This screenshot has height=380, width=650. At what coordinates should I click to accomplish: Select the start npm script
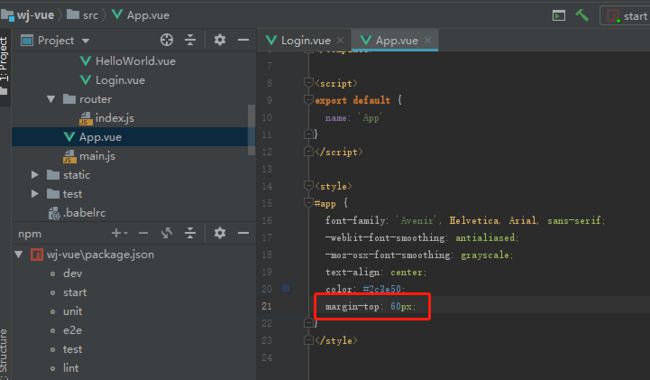click(75, 293)
